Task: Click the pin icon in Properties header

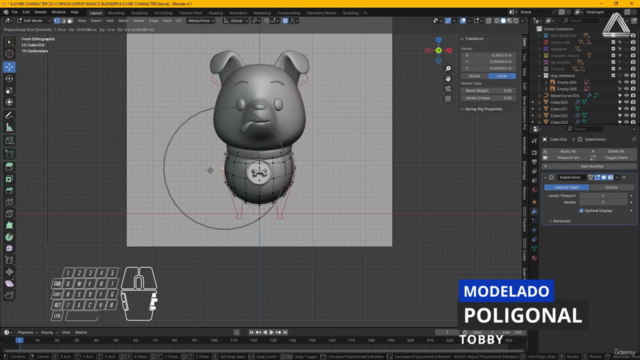Action: [x=633, y=139]
